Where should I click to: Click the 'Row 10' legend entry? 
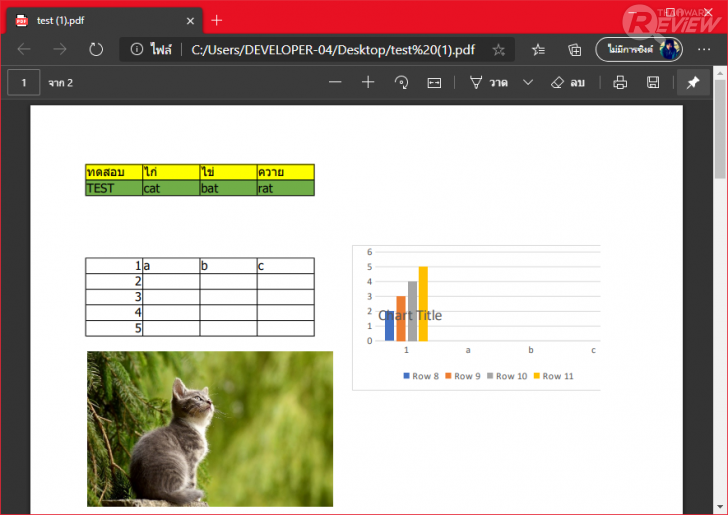pos(507,376)
